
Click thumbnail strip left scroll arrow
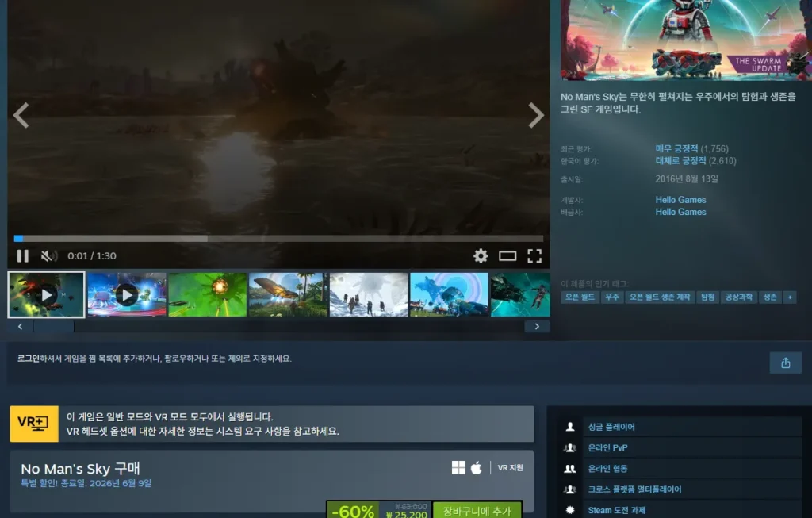[x=20, y=326]
